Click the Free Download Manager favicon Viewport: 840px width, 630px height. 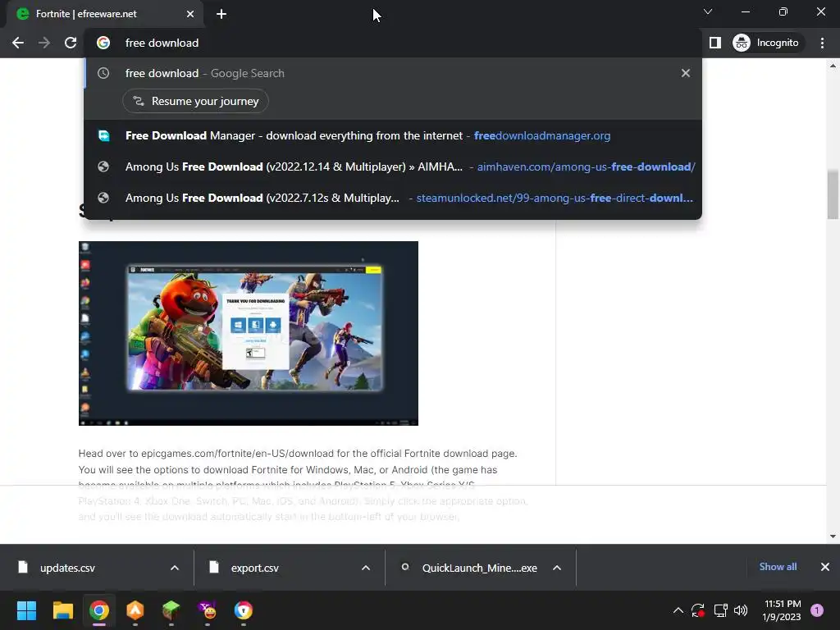(104, 136)
